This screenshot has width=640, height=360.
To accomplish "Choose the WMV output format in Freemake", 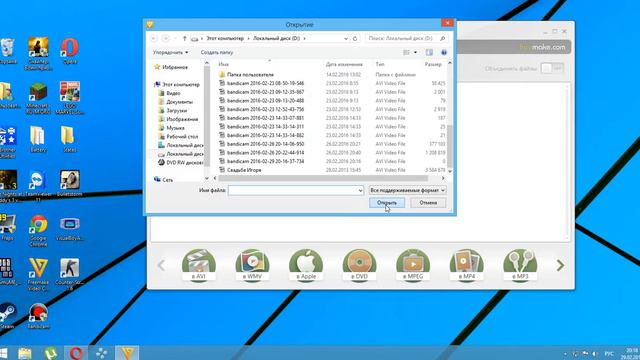I will pyautogui.click(x=252, y=265).
